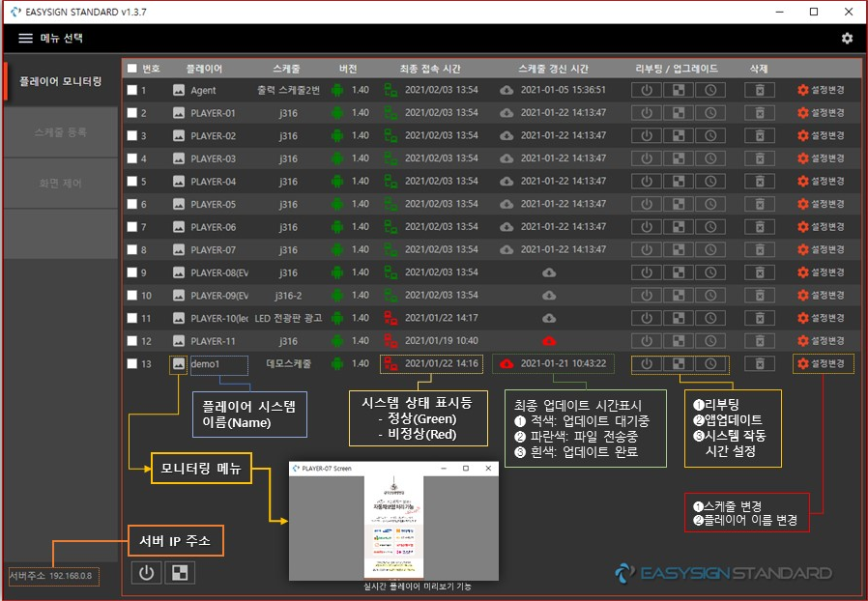Set system operating time for Agent

[x=710, y=90]
